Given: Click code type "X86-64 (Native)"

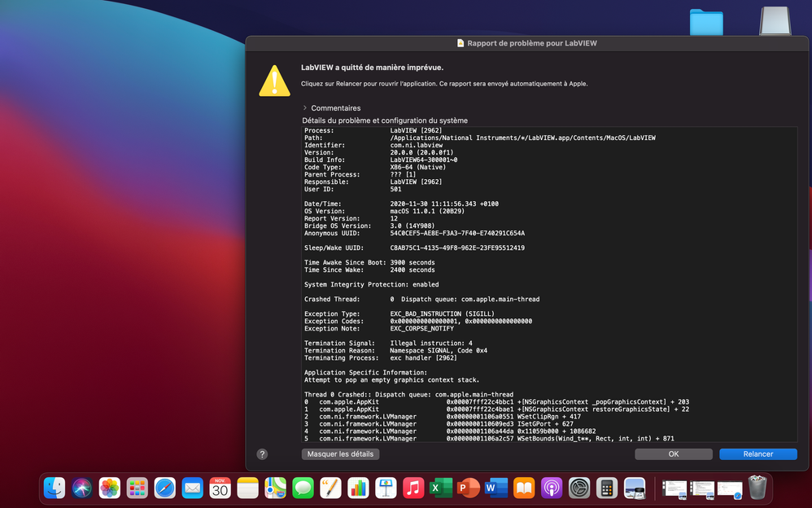Looking at the screenshot, I should coord(418,167).
